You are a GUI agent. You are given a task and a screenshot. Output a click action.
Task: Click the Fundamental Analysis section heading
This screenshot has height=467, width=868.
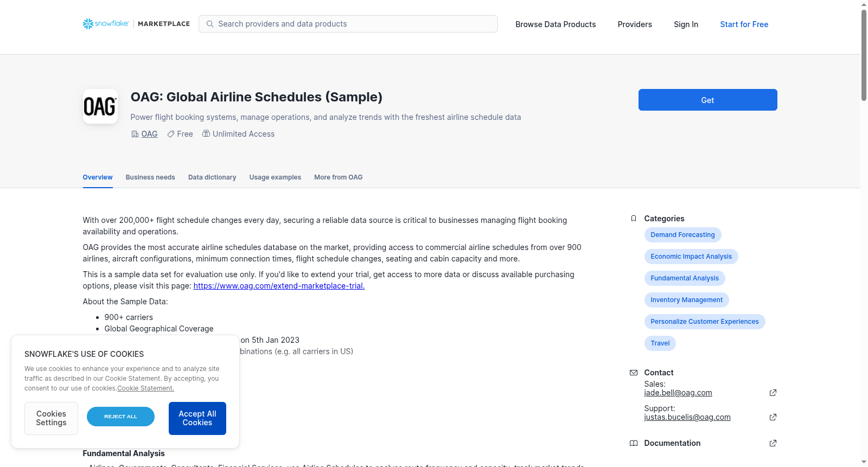(x=124, y=453)
